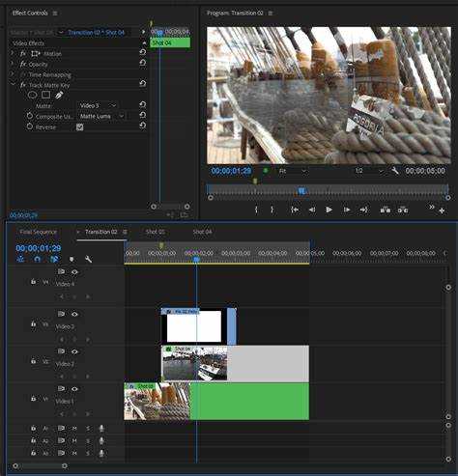
Task: Open the Fit zoom level dropdown
Action: [293, 171]
